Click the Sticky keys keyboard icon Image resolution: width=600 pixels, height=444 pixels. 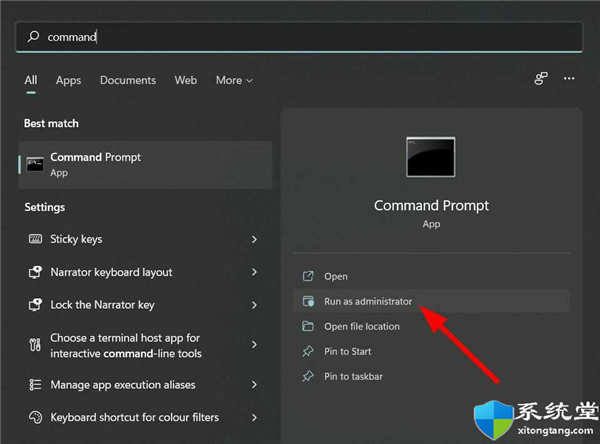[x=35, y=239]
